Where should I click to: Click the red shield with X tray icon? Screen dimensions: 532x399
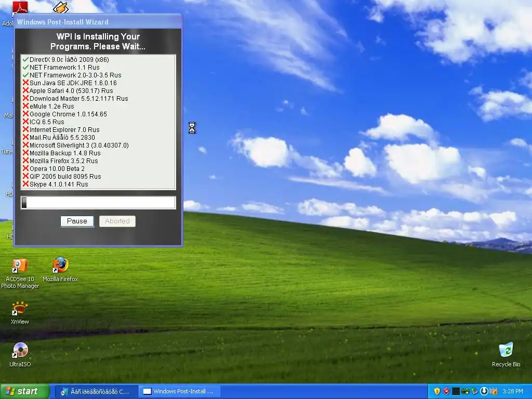click(x=446, y=391)
